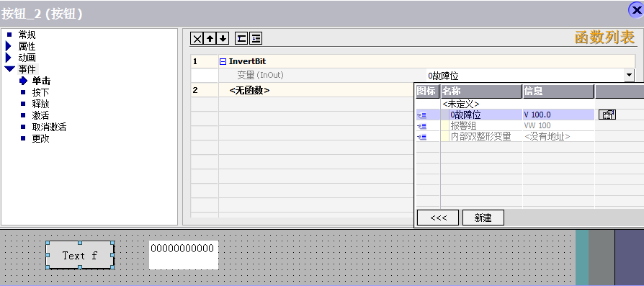The width and height of the screenshot is (644, 286).
Task: Click tag icon of 内部双整形变量 row
Action: tap(422, 137)
